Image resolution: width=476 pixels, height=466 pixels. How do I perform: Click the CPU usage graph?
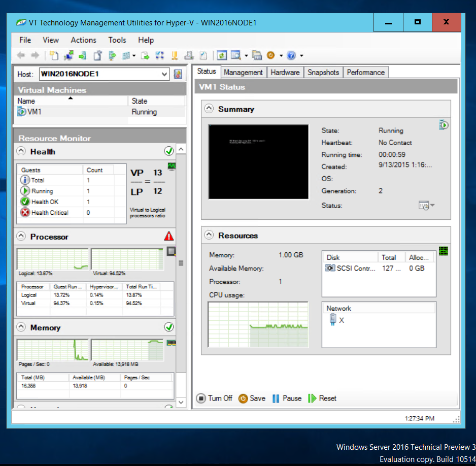[258, 324]
